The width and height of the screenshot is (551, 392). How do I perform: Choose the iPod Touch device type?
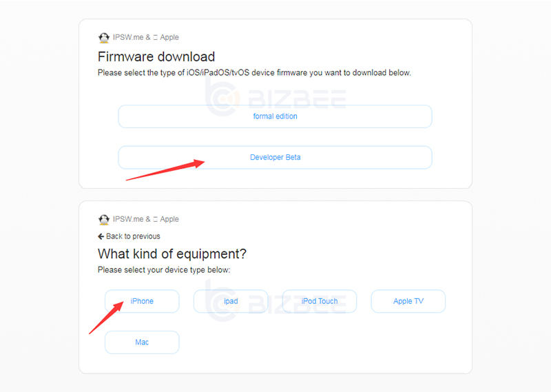coord(320,301)
